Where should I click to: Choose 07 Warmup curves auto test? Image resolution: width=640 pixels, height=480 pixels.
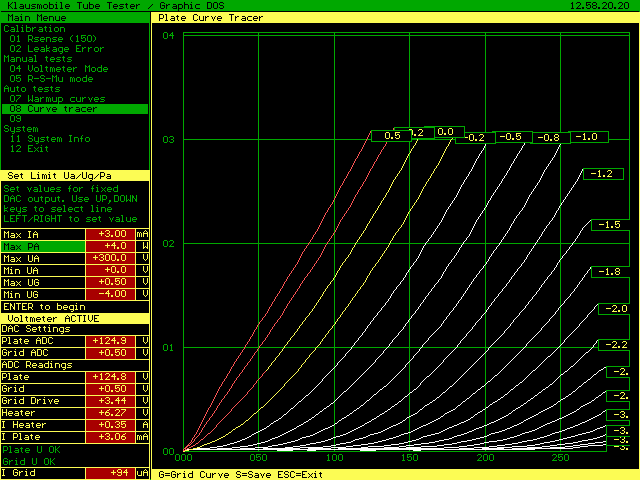[x=57, y=99]
